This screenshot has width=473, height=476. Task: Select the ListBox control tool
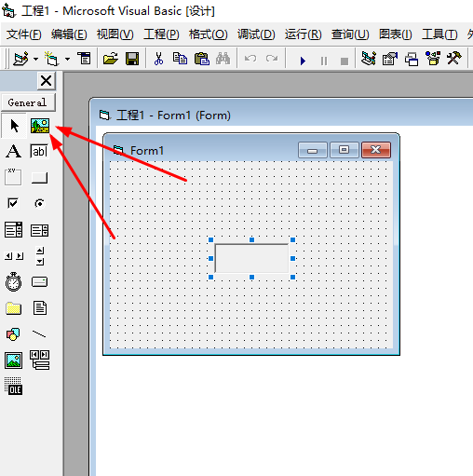tap(39, 230)
